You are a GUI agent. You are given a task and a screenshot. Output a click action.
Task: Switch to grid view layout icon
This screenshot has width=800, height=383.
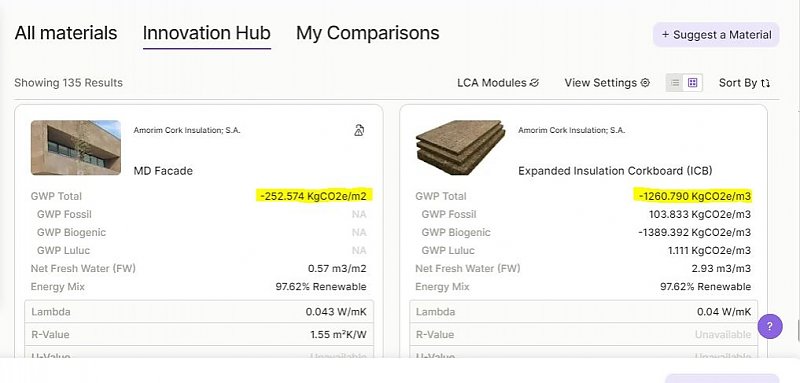692,83
